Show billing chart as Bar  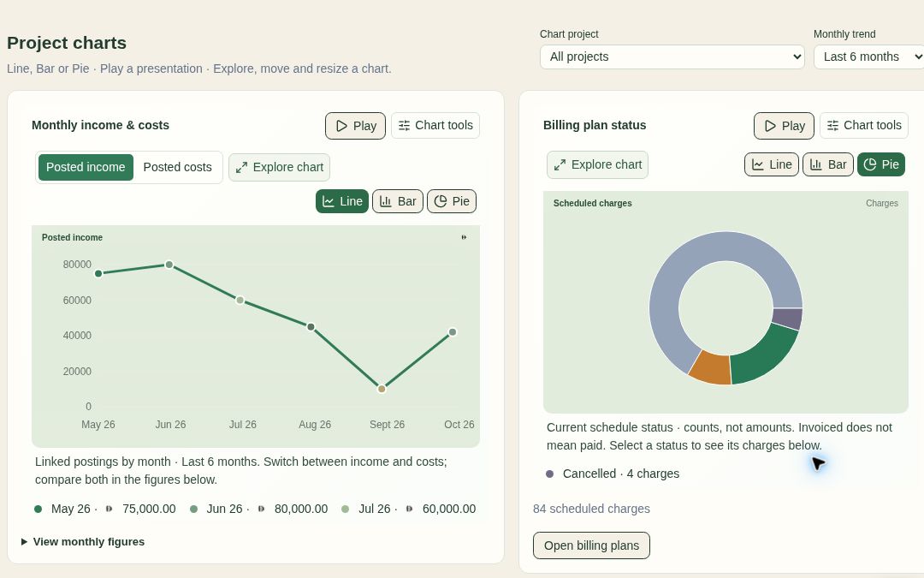pos(828,164)
